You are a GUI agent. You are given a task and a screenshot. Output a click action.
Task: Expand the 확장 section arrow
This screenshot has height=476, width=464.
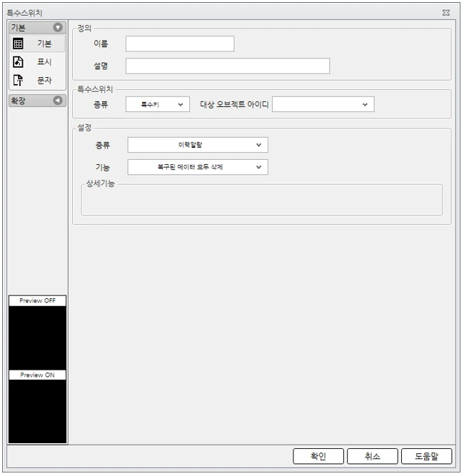coord(58,101)
